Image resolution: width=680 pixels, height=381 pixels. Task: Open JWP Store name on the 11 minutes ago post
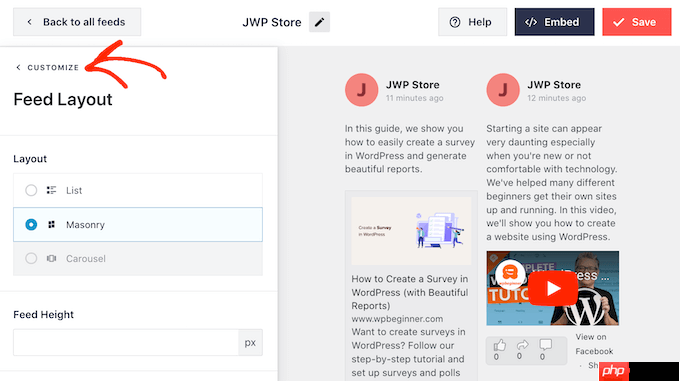point(412,85)
